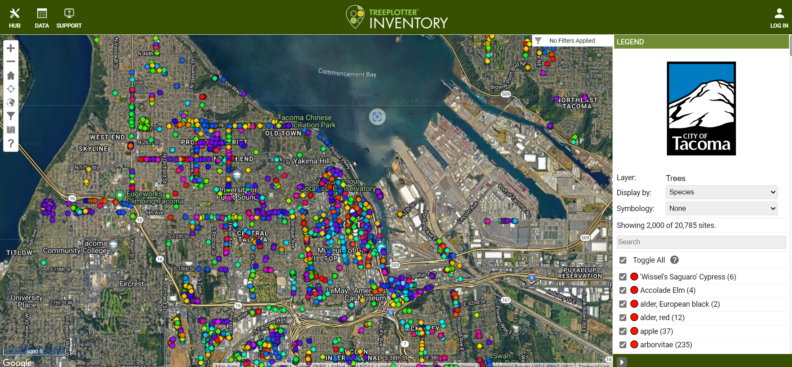
Task: Open the Display by Species dropdown
Action: [722, 192]
